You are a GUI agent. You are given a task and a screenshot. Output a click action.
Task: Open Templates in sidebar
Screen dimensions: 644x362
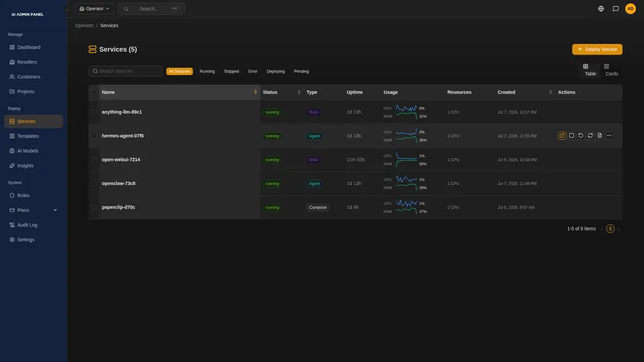(34, 136)
